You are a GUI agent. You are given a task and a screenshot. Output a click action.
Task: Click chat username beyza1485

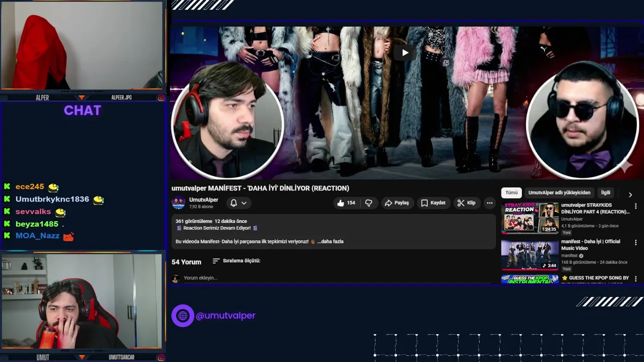click(x=37, y=224)
